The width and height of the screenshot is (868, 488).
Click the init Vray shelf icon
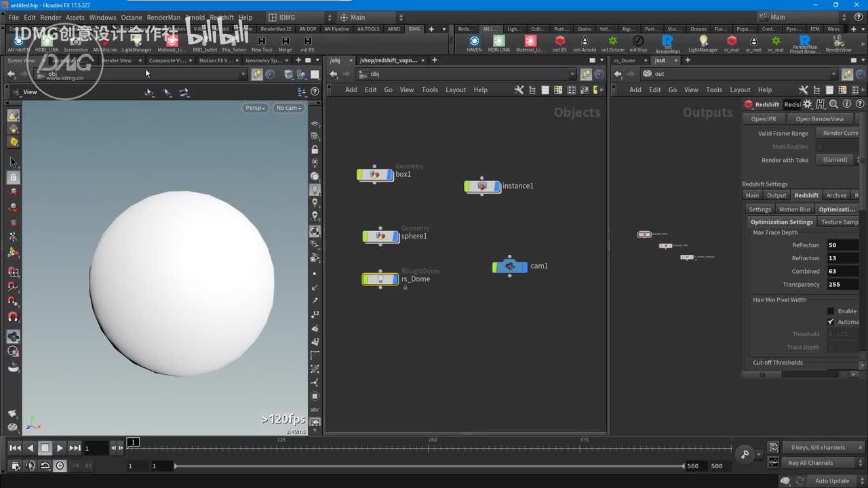[x=637, y=41]
